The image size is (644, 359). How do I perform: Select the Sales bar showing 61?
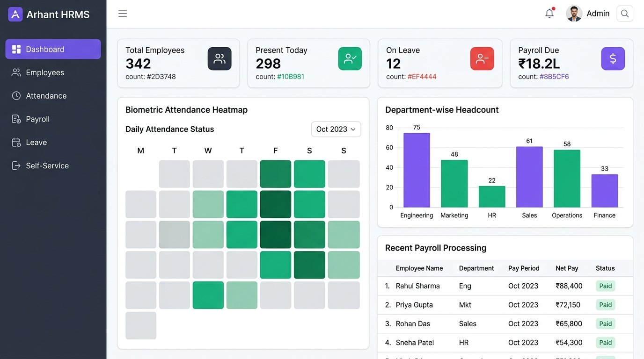tap(529, 177)
